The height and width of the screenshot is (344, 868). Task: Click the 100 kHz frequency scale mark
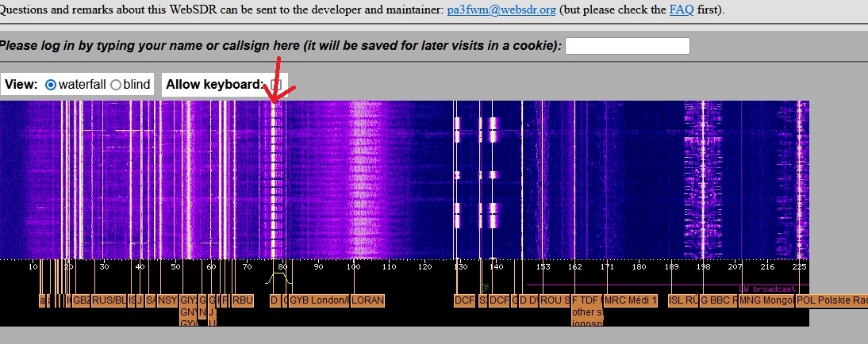[x=353, y=266]
